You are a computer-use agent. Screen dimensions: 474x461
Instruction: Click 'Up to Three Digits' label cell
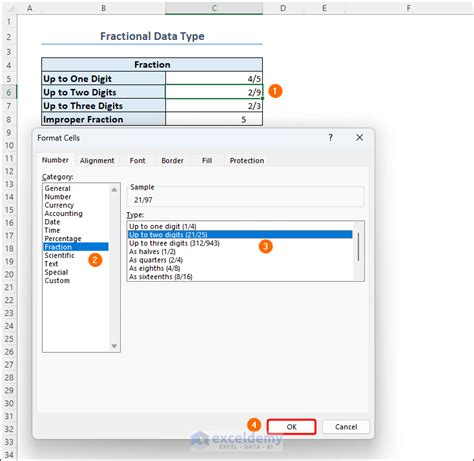(103, 106)
